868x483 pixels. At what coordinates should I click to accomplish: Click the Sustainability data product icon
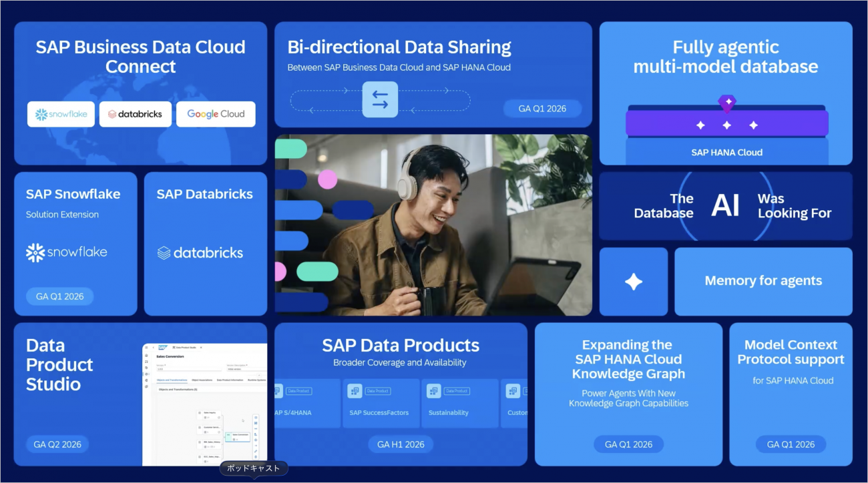click(x=433, y=391)
